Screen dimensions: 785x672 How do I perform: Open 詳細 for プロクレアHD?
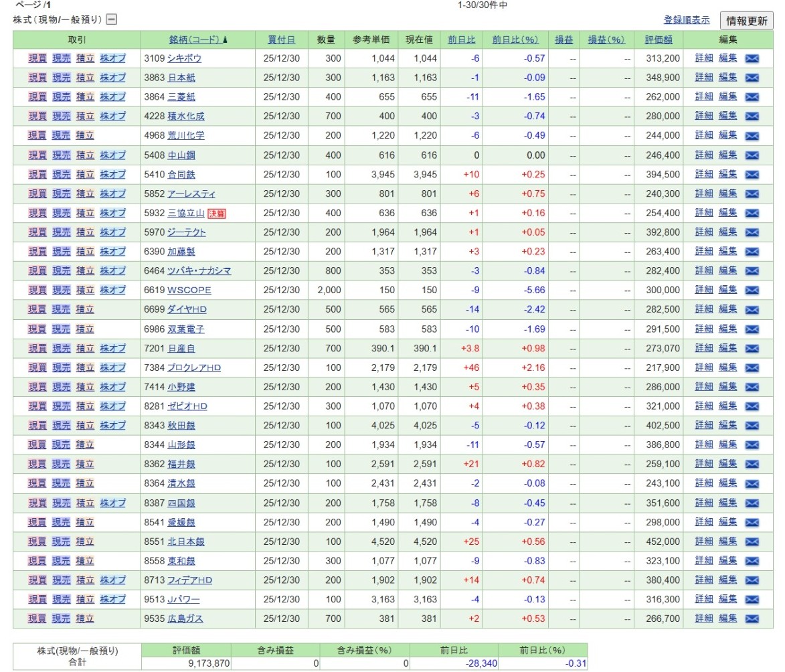click(x=704, y=367)
